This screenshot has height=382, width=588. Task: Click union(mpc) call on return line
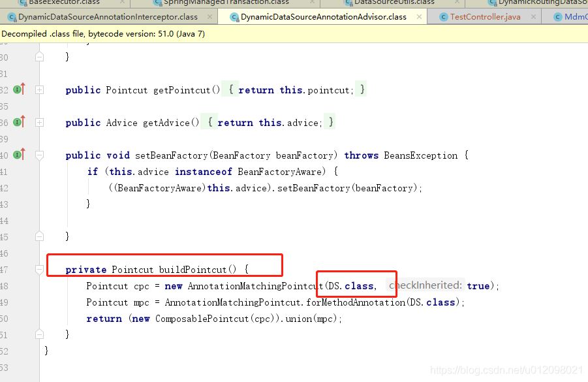(311, 319)
